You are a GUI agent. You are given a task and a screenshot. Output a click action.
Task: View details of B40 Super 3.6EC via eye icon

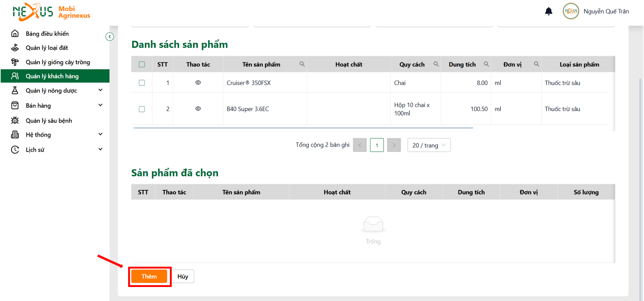(198, 109)
